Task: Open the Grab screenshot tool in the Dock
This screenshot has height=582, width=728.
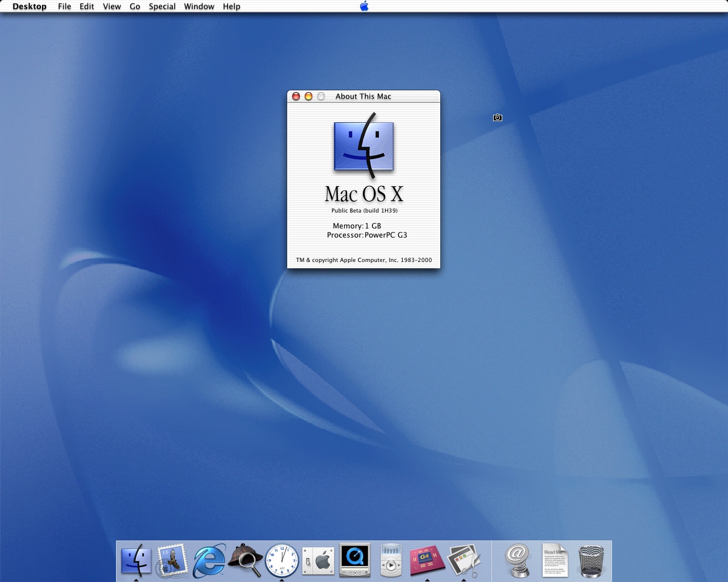Action: pyautogui.click(x=464, y=560)
